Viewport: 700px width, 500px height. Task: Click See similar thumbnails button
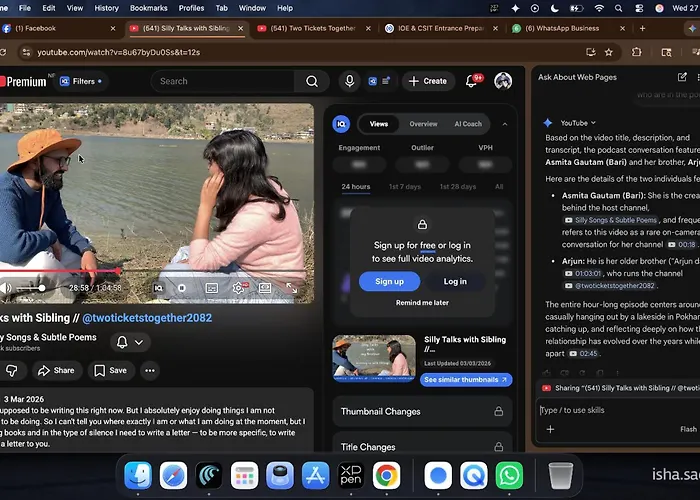click(x=466, y=379)
